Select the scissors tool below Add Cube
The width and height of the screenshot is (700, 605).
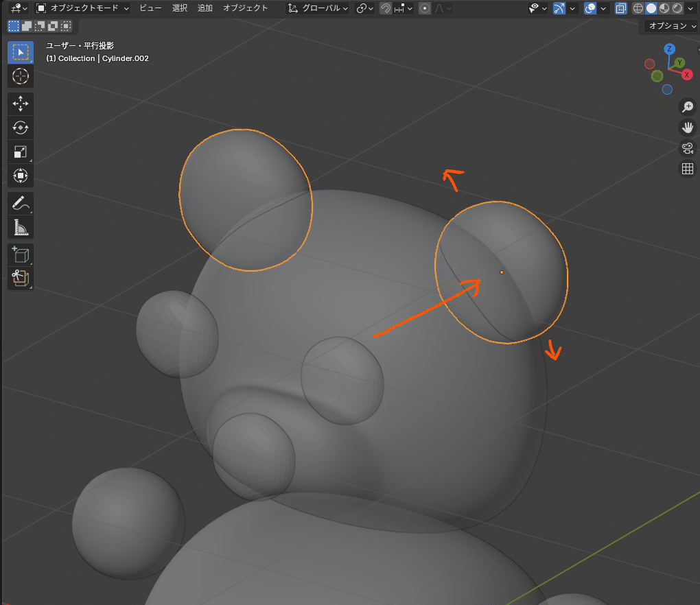click(x=20, y=279)
